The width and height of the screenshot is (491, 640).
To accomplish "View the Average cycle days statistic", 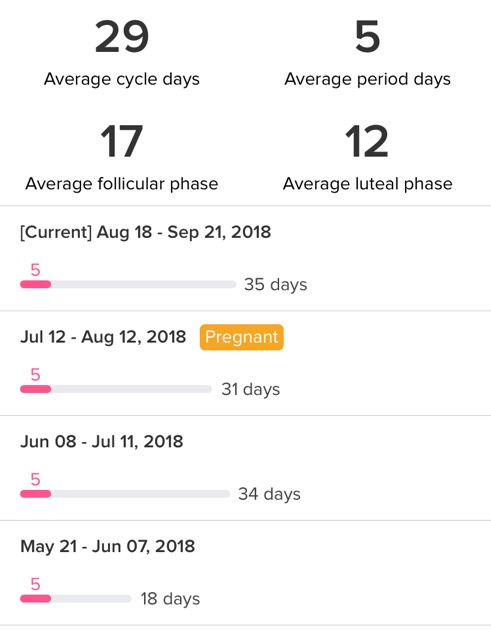I will [x=122, y=53].
